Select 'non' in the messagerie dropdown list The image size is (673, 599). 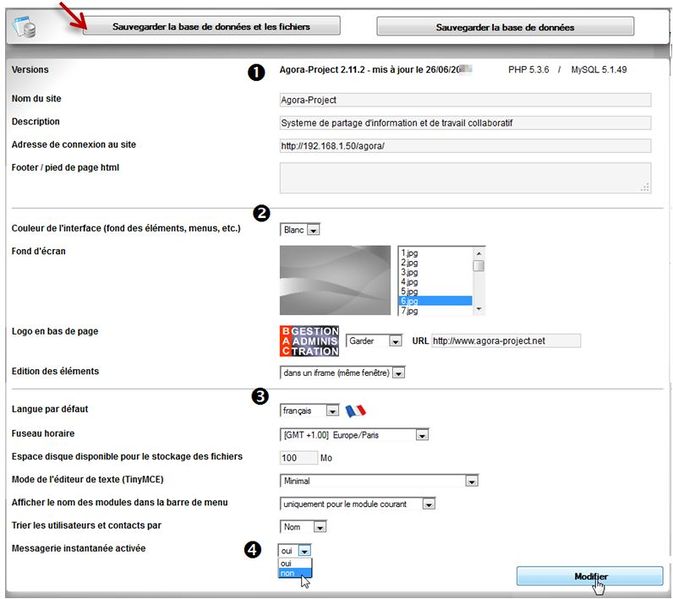click(x=295, y=573)
